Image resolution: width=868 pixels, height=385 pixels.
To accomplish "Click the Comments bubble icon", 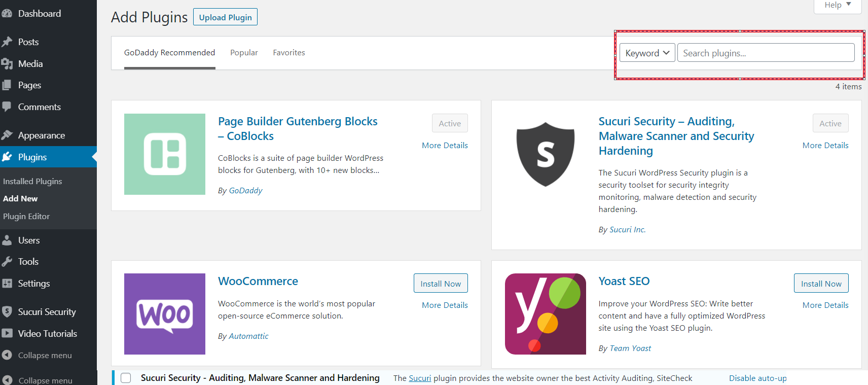I will pyautogui.click(x=7, y=107).
